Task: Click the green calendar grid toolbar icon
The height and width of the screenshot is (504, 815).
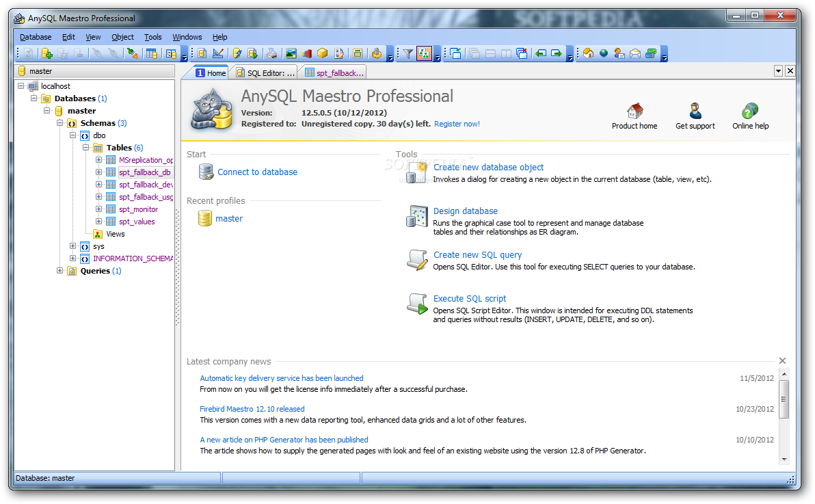Action: pyautogui.click(x=358, y=53)
